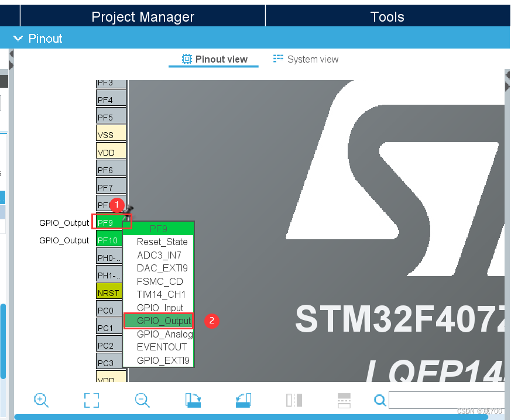Click the PF9 header in popup menu

click(159, 229)
